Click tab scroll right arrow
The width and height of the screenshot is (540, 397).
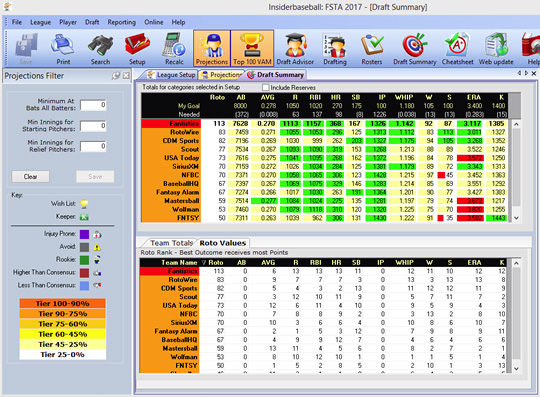pyautogui.click(x=526, y=73)
